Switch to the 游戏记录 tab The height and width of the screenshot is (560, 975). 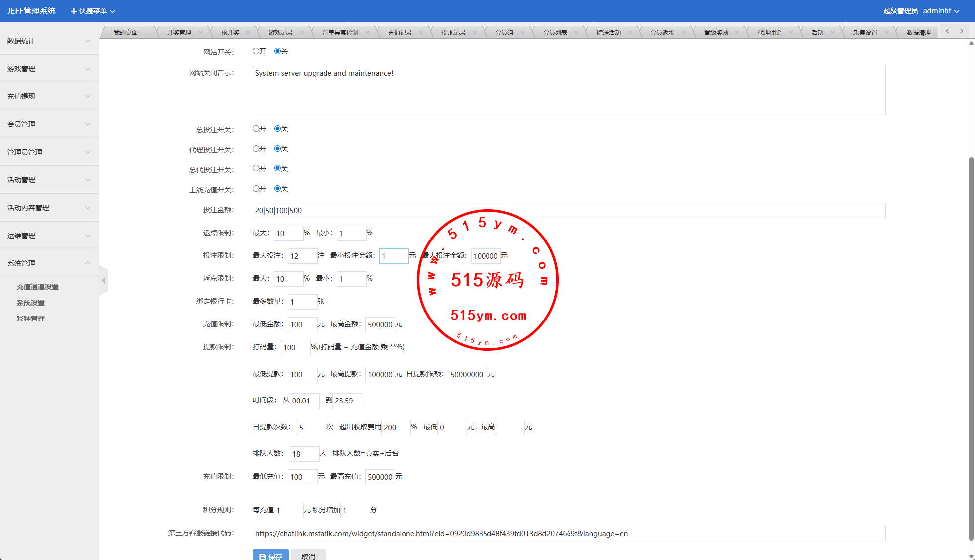pyautogui.click(x=281, y=32)
